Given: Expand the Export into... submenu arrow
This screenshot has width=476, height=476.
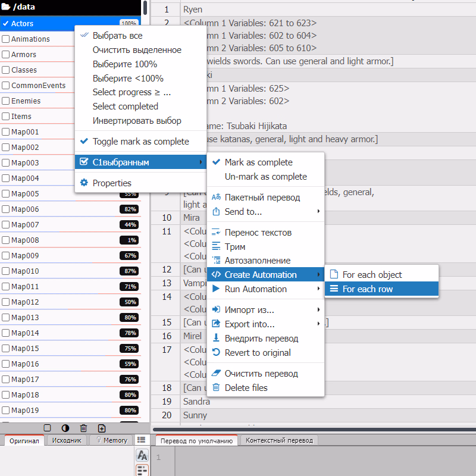Looking at the screenshot, I should point(318,324).
